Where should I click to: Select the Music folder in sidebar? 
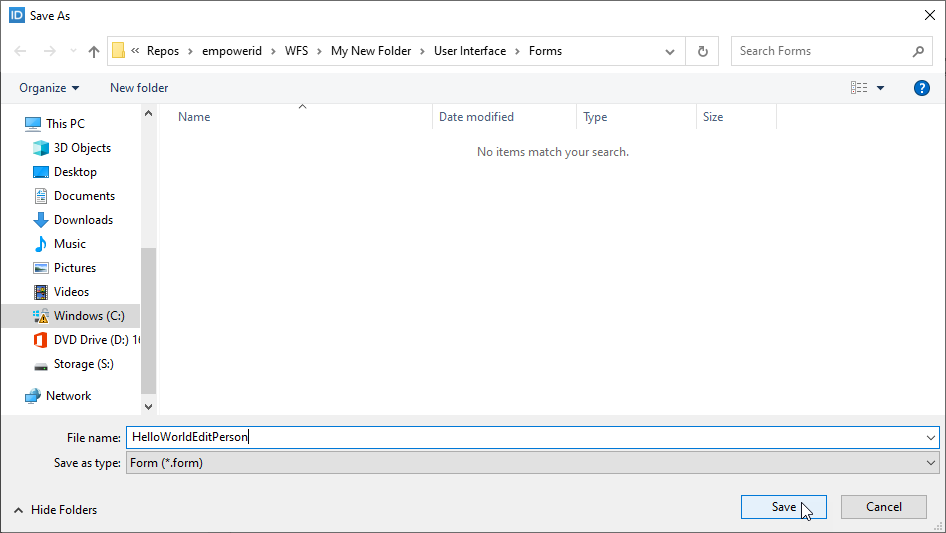[x=69, y=244]
